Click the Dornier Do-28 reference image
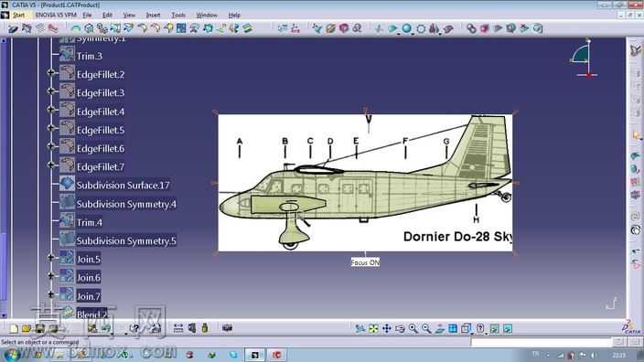 pos(365,183)
